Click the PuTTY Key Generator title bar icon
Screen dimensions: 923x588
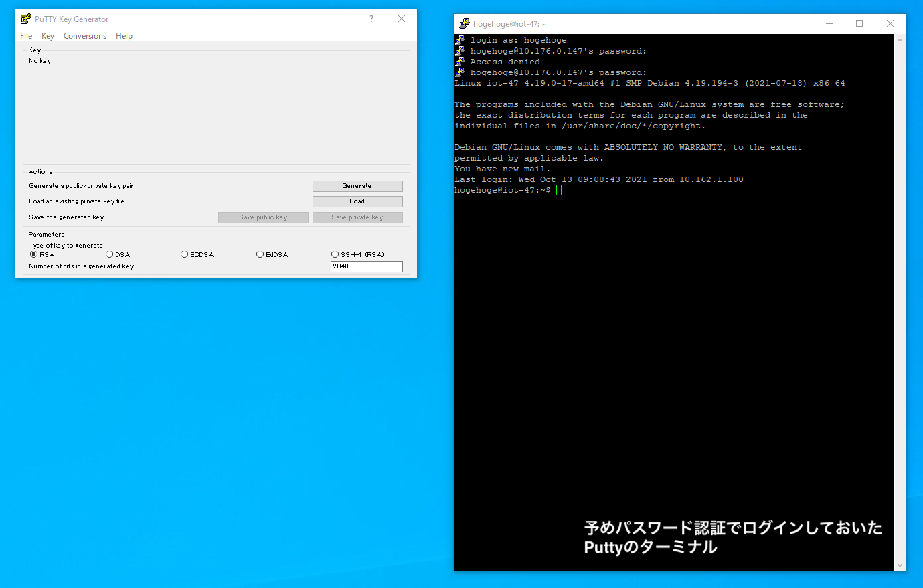(x=26, y=19)
